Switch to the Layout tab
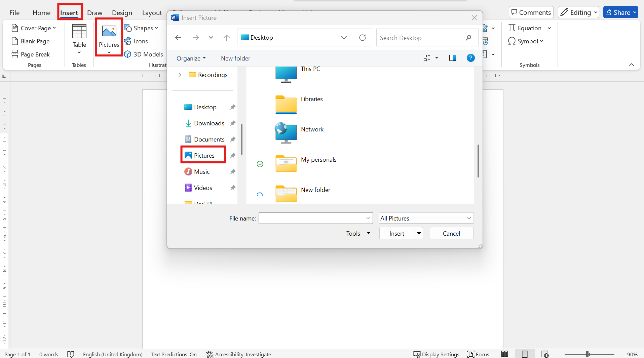Screen dimensions: 644x358 coord(152,13)
